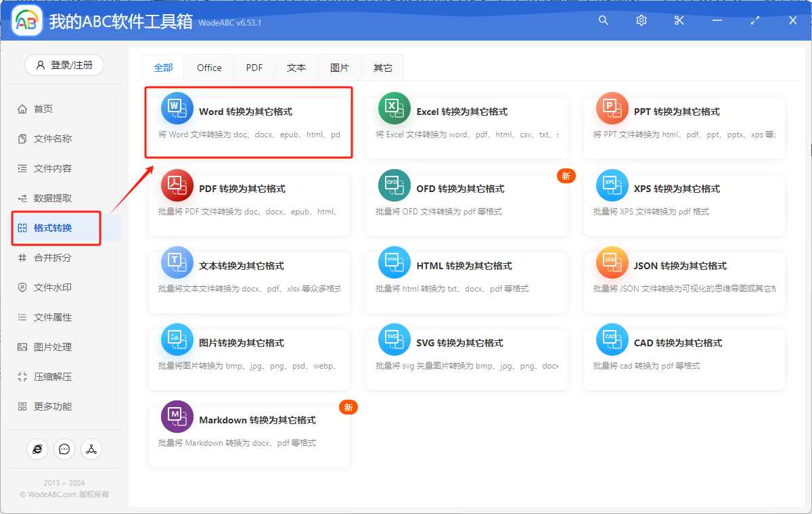Screen dimensions: 812x514
Task: Open settings gear in title bar
Action: (x=641, y=21)
